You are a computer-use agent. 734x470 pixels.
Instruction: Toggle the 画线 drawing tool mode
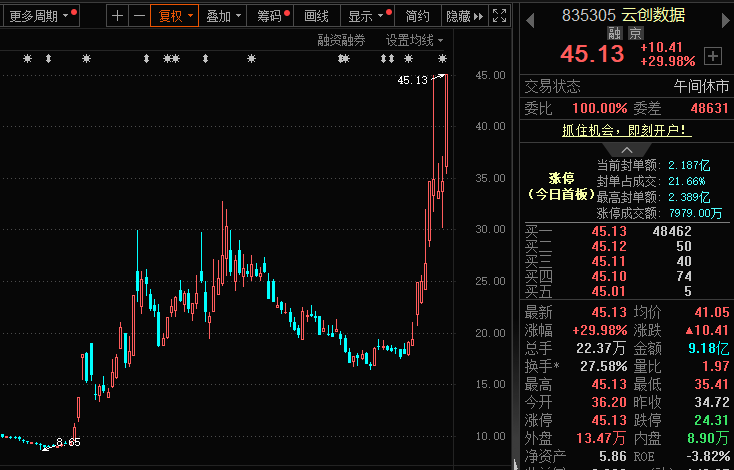(x=316, y=16)
